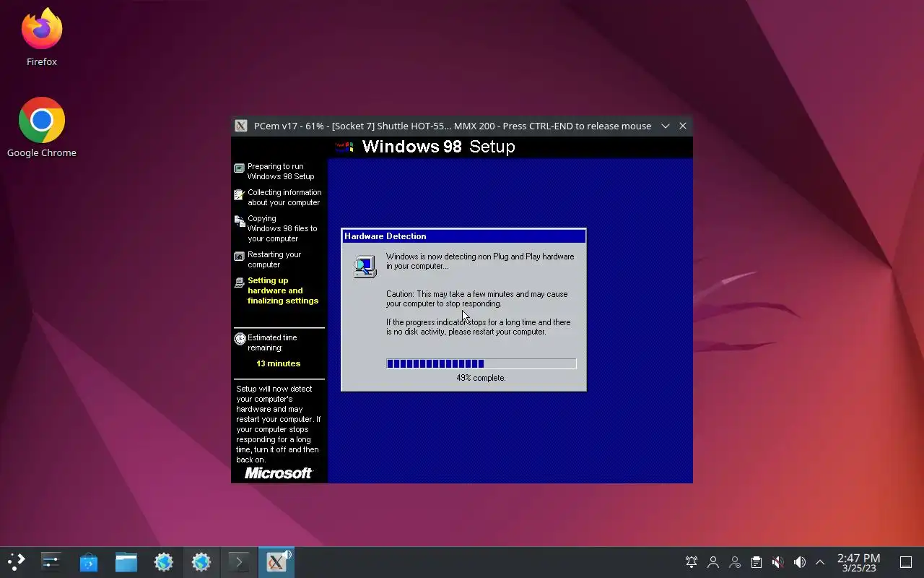Image resolution: width=924 pixels, height=578 pixels.
Task: Click the computer icon in Hardware Detection dialog
Action: (365, 267)
